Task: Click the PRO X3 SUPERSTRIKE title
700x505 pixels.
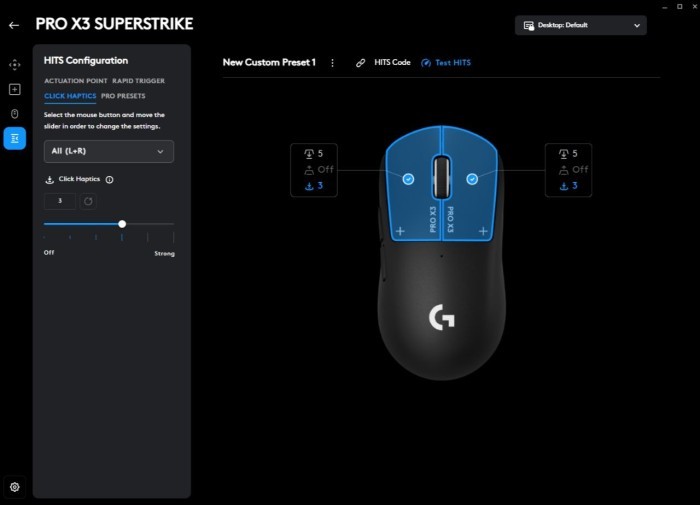Action: (x=114, y=24)
